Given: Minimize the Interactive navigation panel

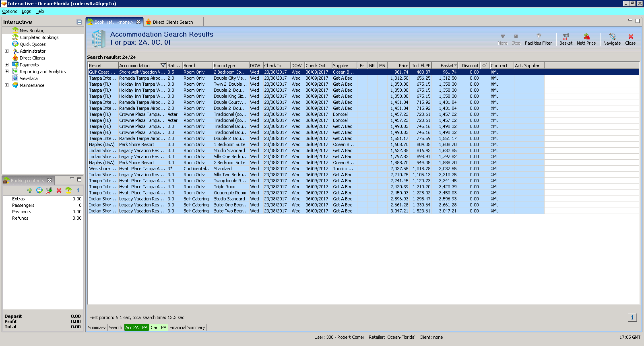Looking at the screenshot, I should click(79, 22).
